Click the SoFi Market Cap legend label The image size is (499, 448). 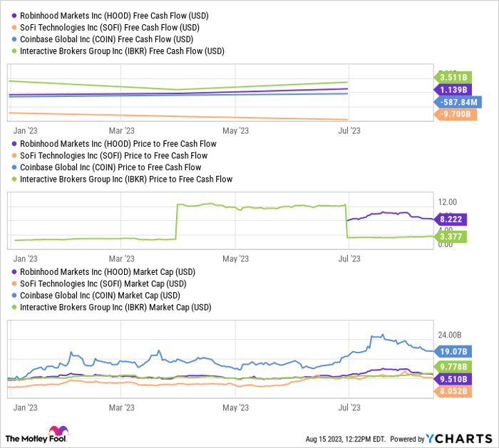103,283
